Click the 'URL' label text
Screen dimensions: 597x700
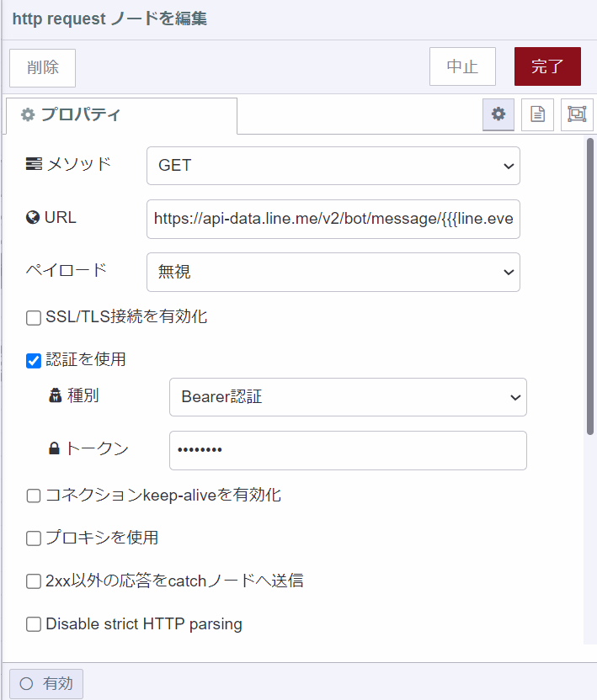click(61, 217)
